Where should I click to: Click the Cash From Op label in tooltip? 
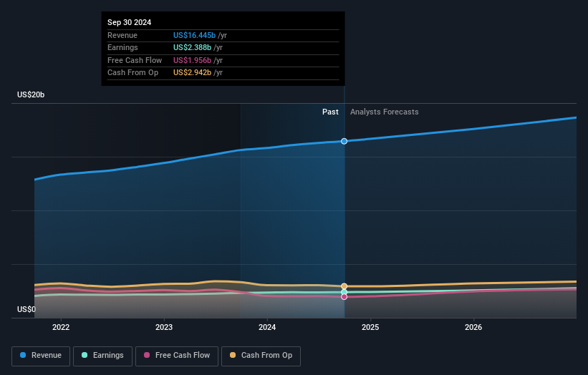click(132, 73)
